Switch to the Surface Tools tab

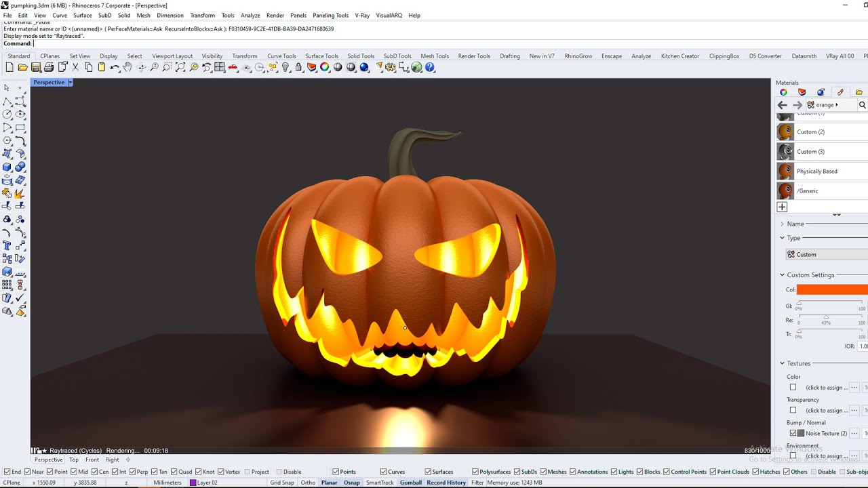tap(321, 56)
